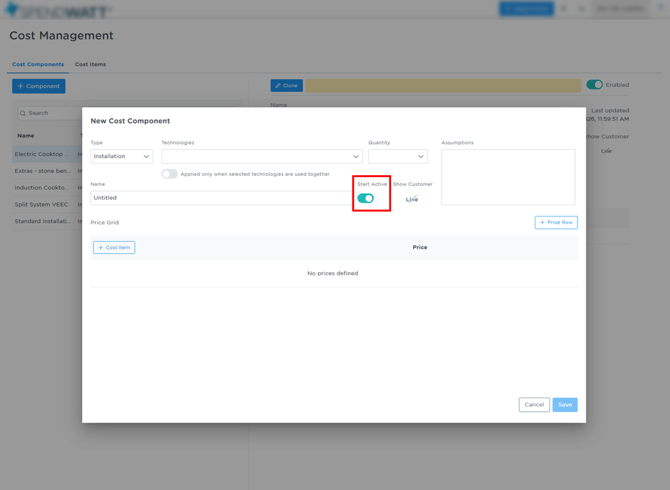Toggle the Show Customer eye icon in dialog

[x=412, y=199]
